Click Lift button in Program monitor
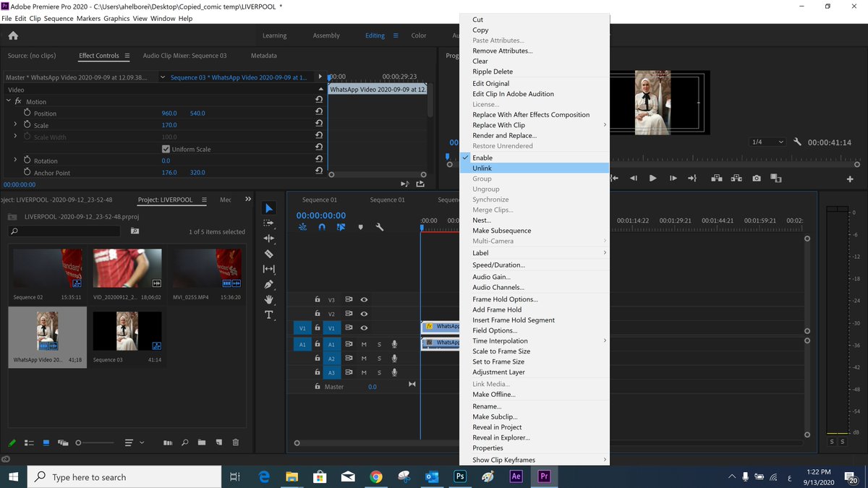Viewport: 868px width, 488px height. click(716, 178)
